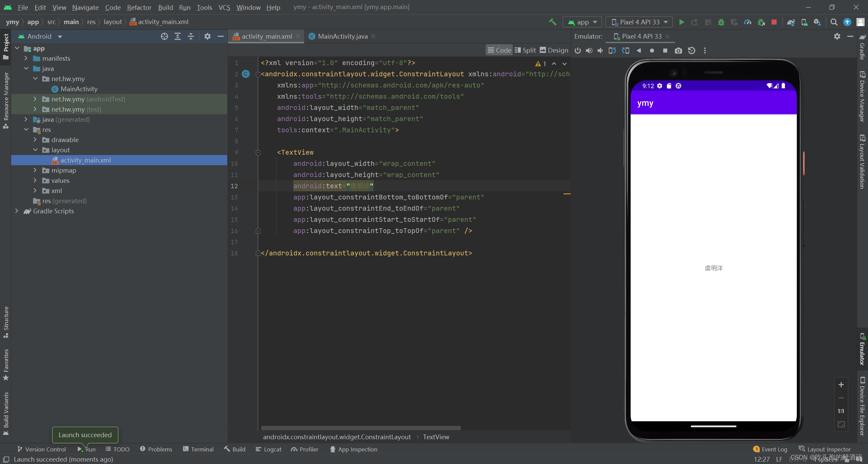
Task: Open the Search Everywhere magnifier icon
Action: [x=834, y=22]
